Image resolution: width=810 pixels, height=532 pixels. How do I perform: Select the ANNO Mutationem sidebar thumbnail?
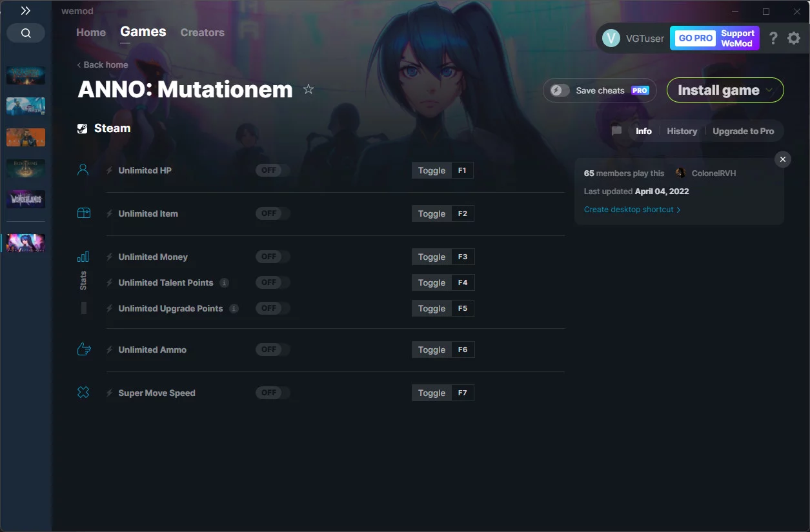click(x=26, y=243)
